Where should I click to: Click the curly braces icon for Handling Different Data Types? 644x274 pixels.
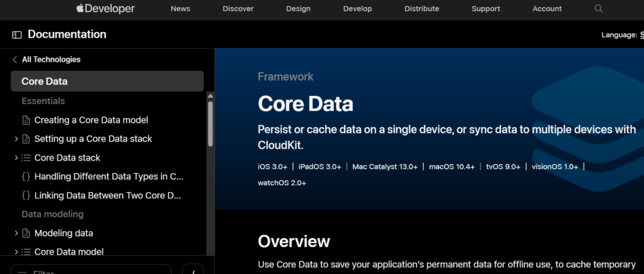click(x=26, y=176)
